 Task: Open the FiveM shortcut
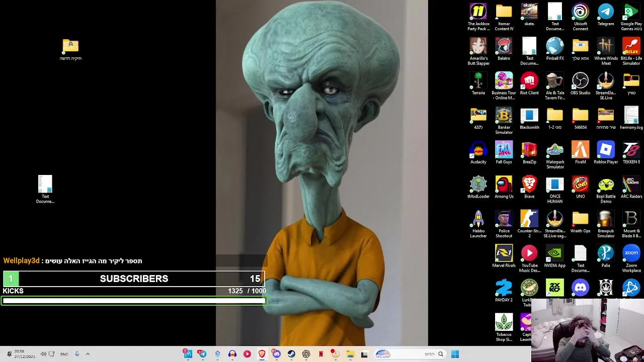[x=580, y=153]
